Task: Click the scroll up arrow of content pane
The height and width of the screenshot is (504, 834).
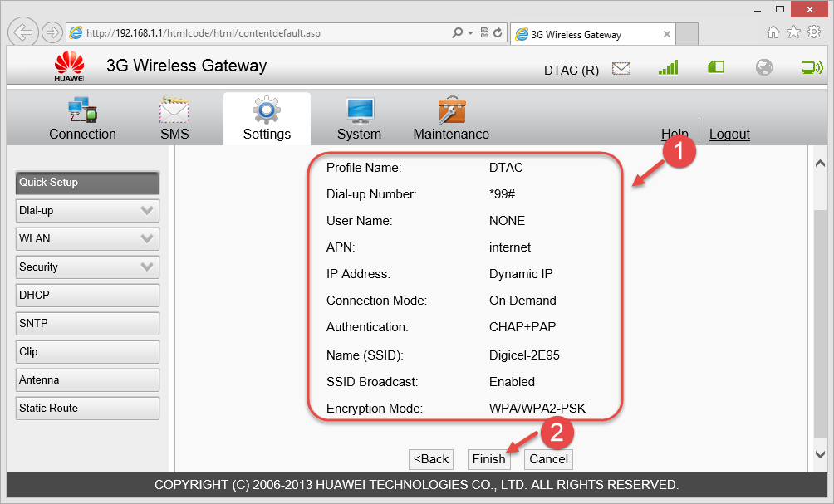Action: tap(820, 164)
